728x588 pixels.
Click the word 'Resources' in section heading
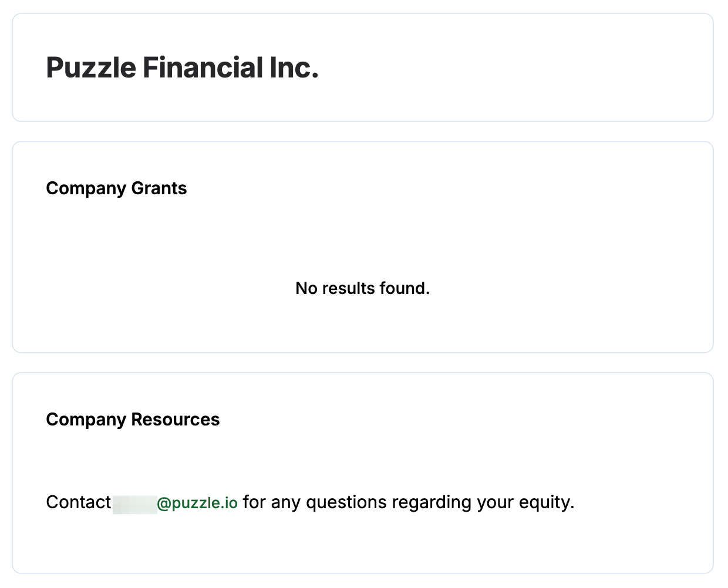coord(176,420)
